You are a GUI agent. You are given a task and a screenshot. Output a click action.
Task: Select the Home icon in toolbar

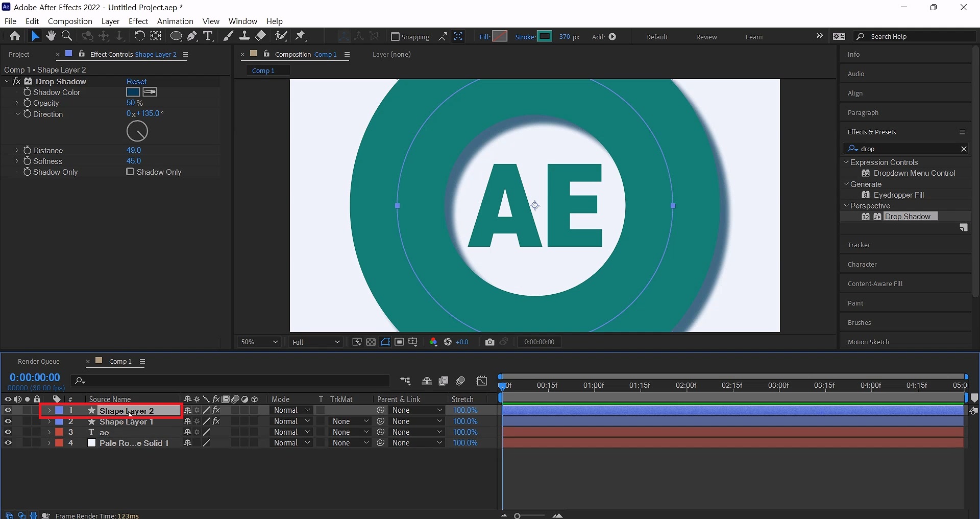point(15,36)
